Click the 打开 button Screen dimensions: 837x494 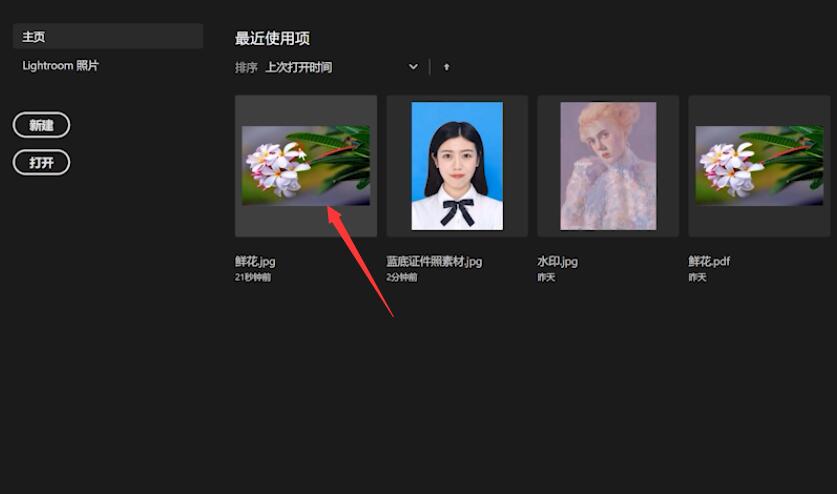(x=42, y=162)
